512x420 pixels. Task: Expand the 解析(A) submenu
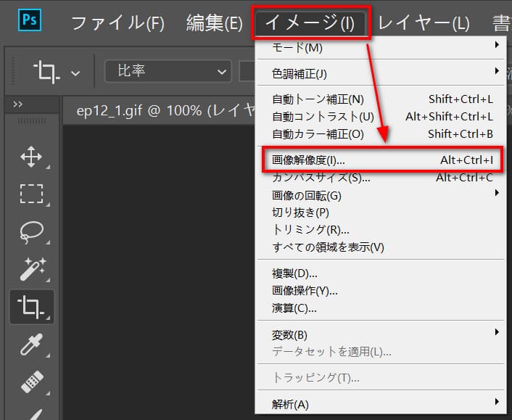click(x=381, y=404)
